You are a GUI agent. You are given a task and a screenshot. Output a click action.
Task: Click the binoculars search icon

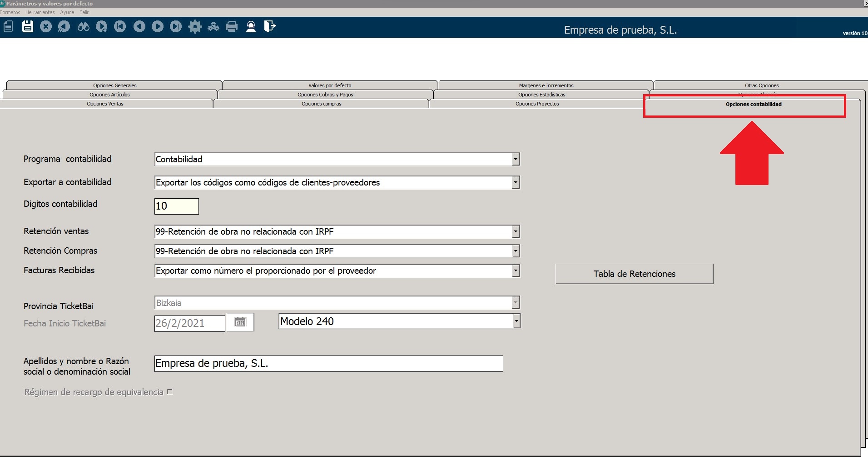tap(84, 26)
